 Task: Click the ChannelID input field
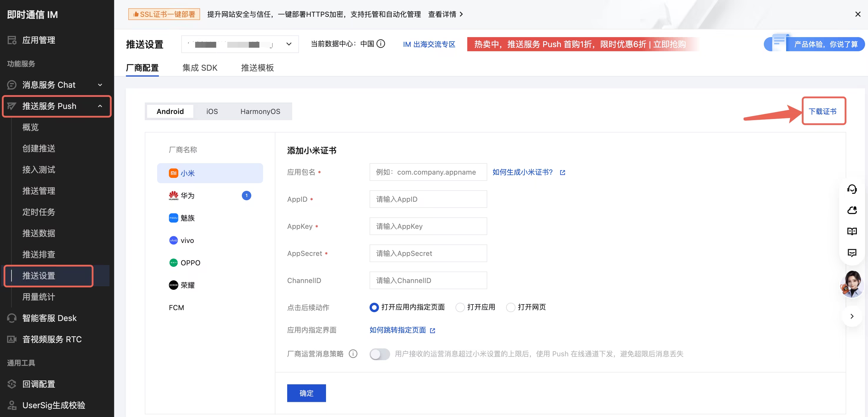pyautogui.click(x=428, y=280)
